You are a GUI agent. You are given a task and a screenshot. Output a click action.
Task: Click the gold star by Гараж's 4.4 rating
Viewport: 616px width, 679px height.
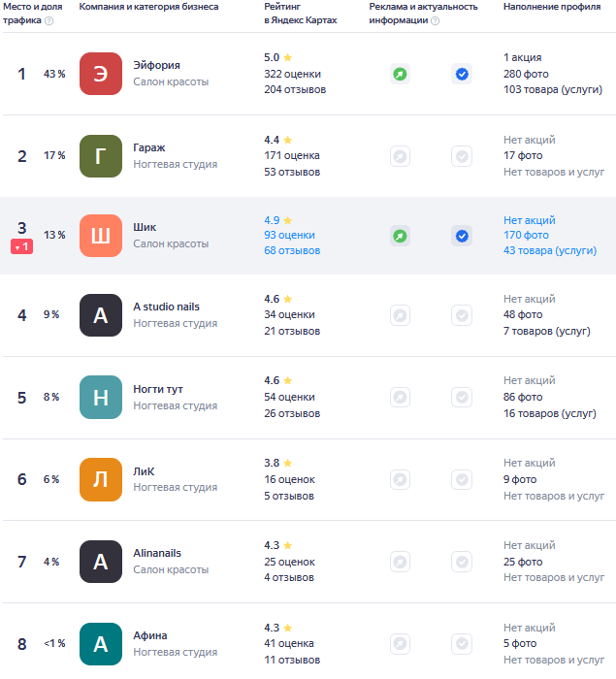pos(287,140)
